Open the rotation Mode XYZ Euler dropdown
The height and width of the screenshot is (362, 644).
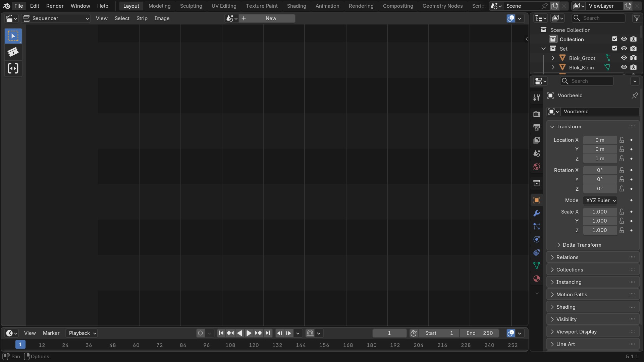600,200
